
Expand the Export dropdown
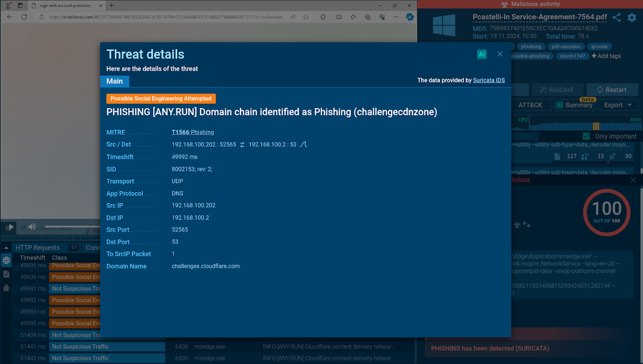point(618,105)
